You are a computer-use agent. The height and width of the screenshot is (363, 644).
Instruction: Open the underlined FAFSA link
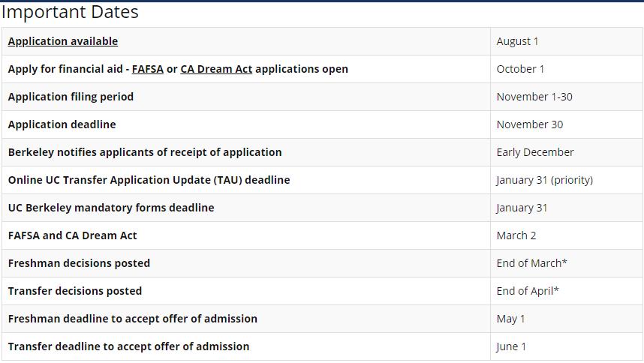pyautogui.click(x=147, y=69)
